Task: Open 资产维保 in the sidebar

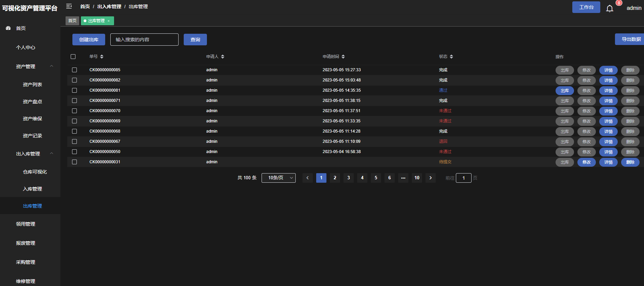Action: [x=32, y=119]
